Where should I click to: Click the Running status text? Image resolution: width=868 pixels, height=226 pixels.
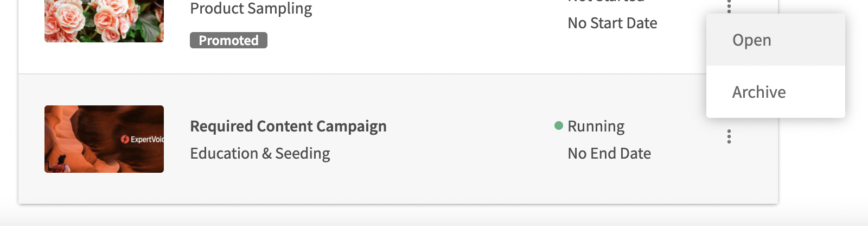[596, 126]
